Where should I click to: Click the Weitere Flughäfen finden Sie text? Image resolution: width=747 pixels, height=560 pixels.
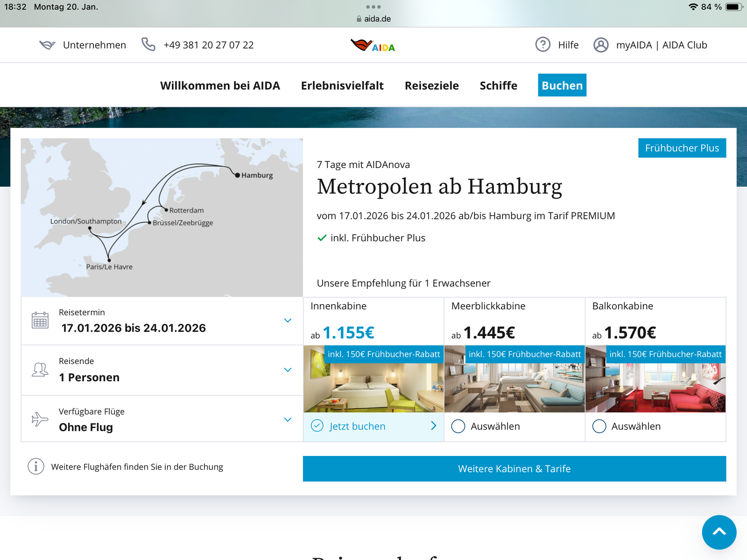137,467
